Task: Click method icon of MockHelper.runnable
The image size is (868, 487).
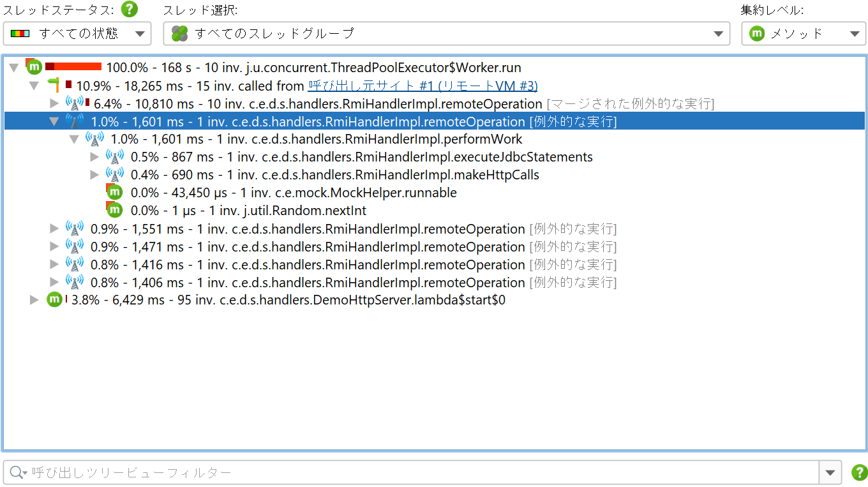Action: (114, 192)
